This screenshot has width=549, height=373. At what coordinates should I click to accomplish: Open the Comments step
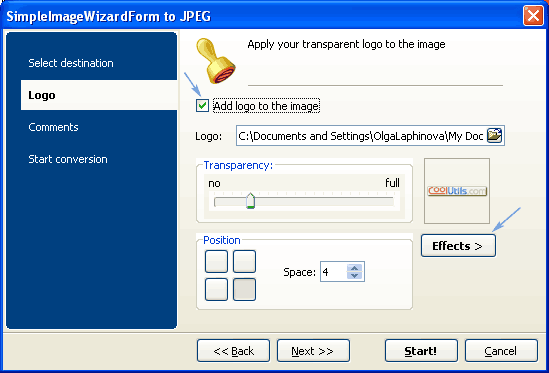pyautogui.click(x=53, y=127)
